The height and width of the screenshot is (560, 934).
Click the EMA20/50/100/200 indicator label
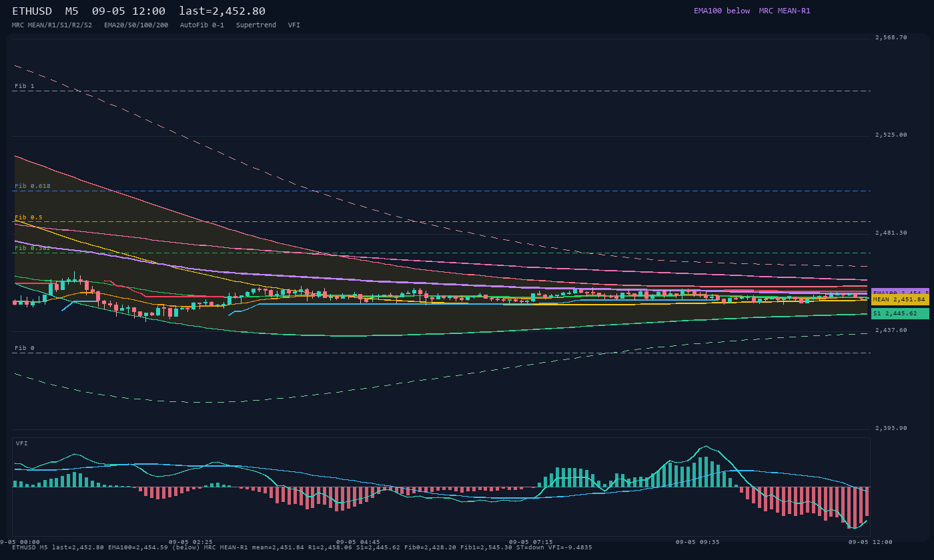coord(136,25)
